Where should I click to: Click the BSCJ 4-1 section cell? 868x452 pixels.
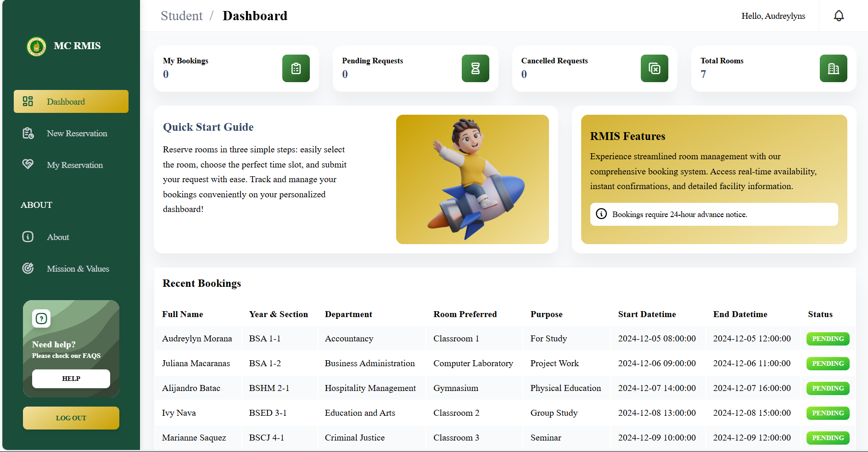[279, 438]
